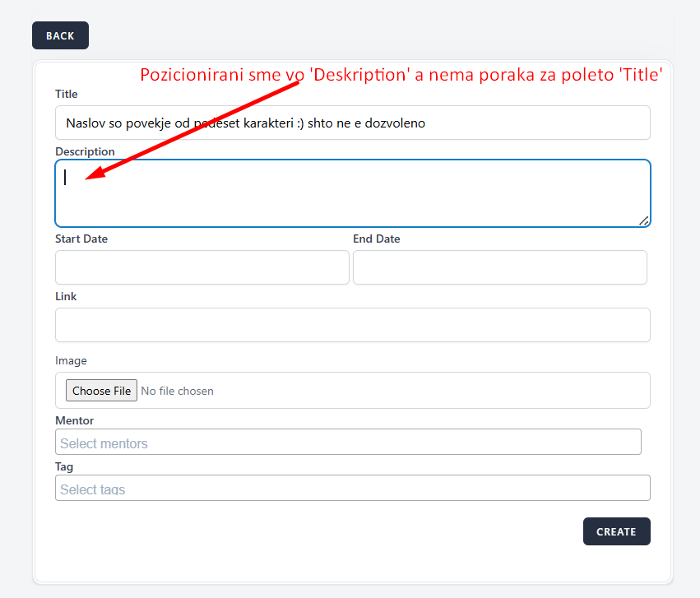Viewport: 700px width, 598px height.
Task: Open the Select mentors dropdown
Action: (347, 443)
